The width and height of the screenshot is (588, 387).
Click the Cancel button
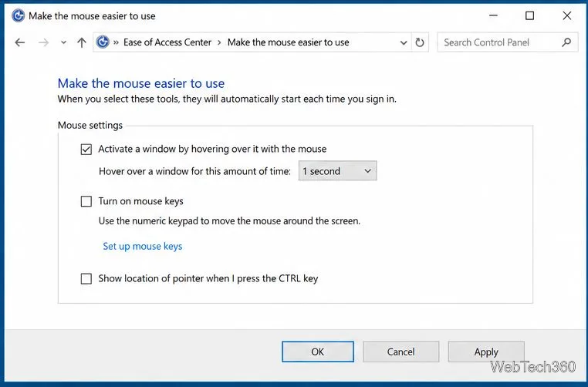pos(401,352)
